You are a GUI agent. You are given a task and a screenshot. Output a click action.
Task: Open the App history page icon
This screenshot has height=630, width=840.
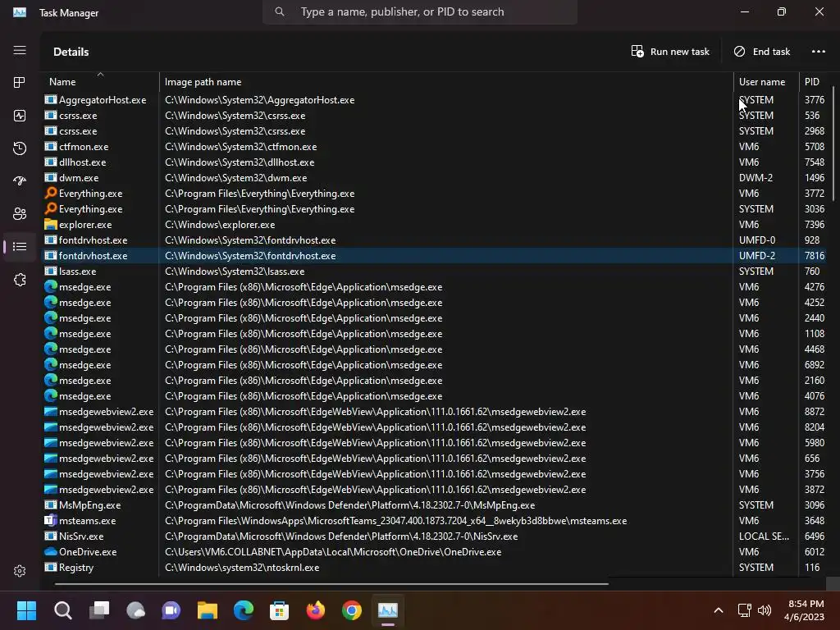(20, 148)
